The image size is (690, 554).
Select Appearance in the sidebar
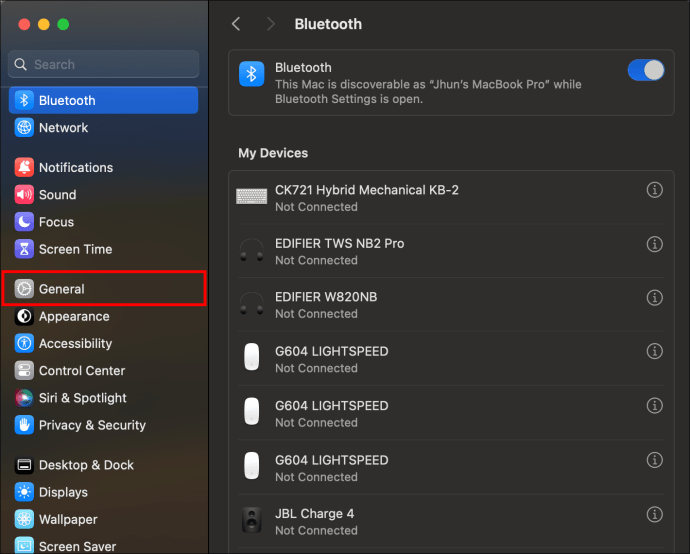point(74,316)
